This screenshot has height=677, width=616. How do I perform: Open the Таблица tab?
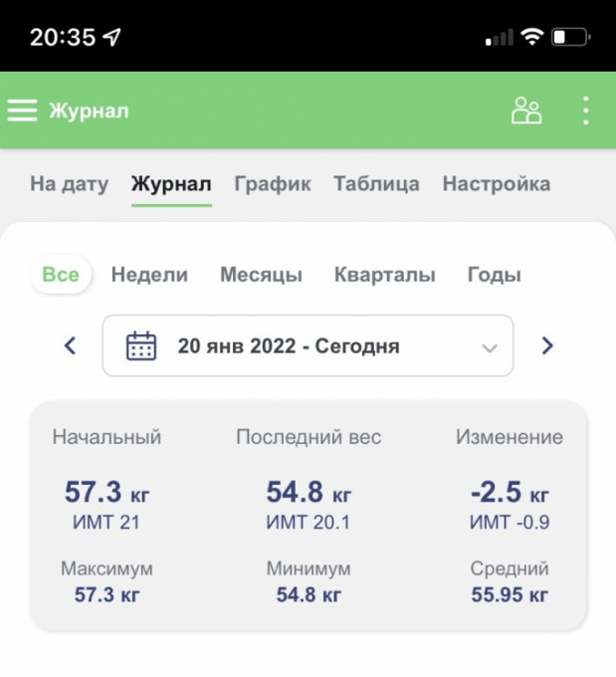pos(376,184)
